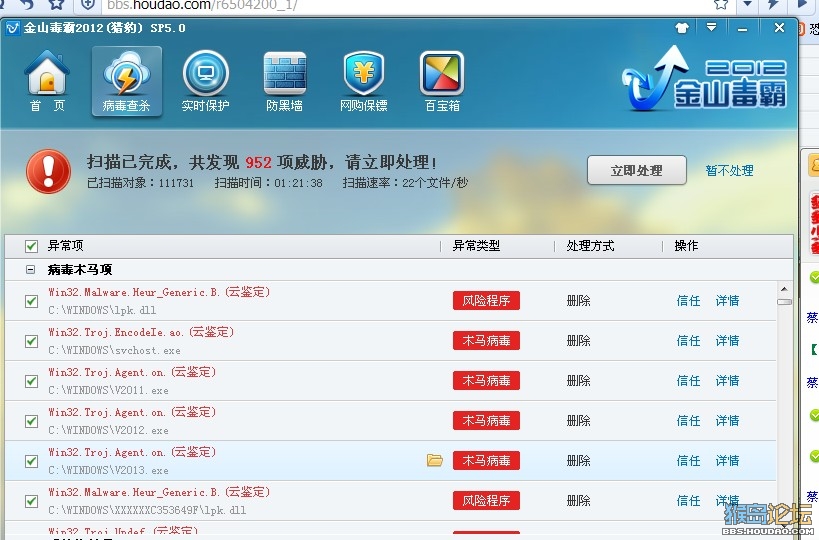Uncheck the svchost.exe threat checkbox
The height and width of the screenshot is (540, 819).
(x=31, y=341)
